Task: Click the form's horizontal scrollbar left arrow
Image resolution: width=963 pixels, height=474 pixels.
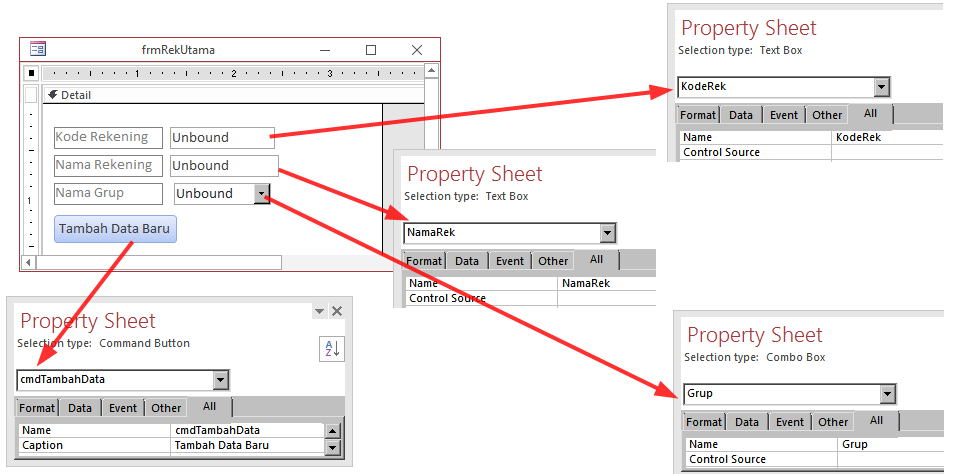Action: pyautogui.click(x=28, y=263)
